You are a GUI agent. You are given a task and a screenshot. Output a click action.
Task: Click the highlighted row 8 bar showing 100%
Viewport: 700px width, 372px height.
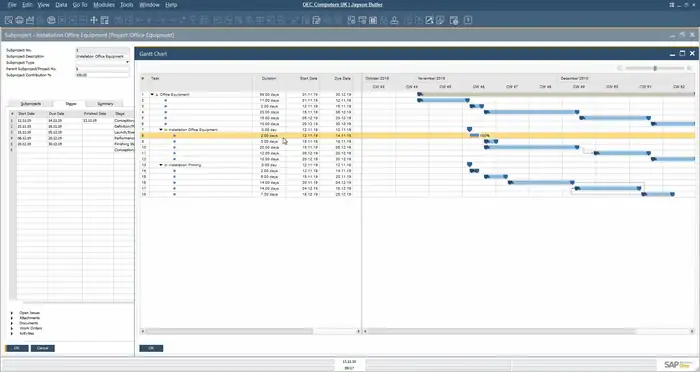pyautogui.click(x=474, y=135)
